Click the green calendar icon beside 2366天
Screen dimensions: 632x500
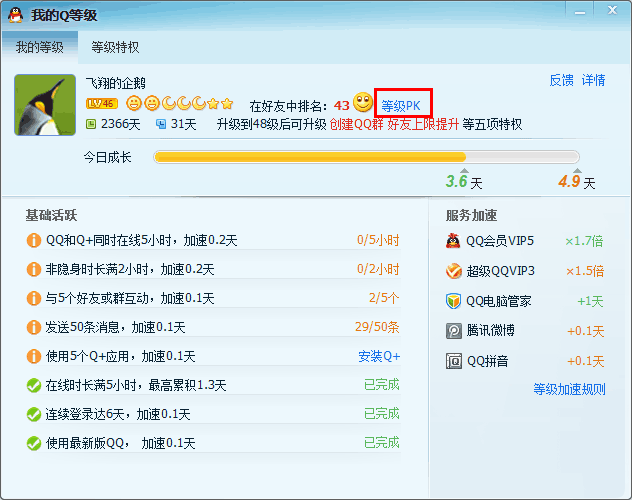click(x=91, y=124)
